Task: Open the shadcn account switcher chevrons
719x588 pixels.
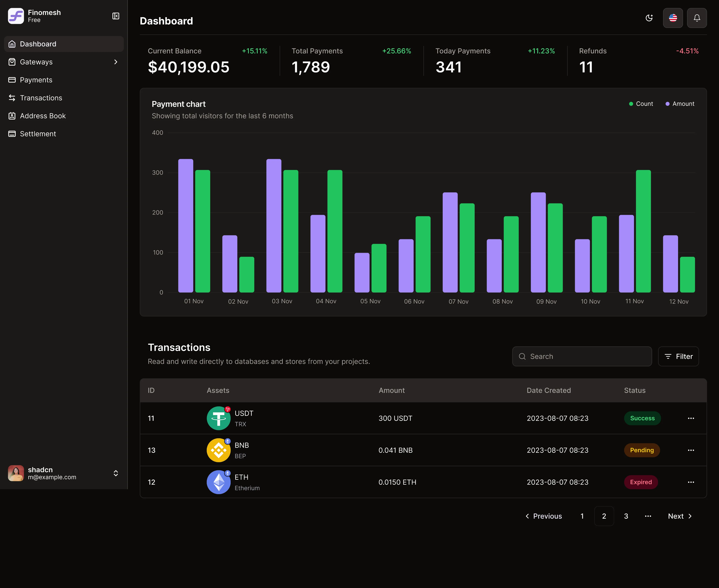Action: [x=116, y=473]
